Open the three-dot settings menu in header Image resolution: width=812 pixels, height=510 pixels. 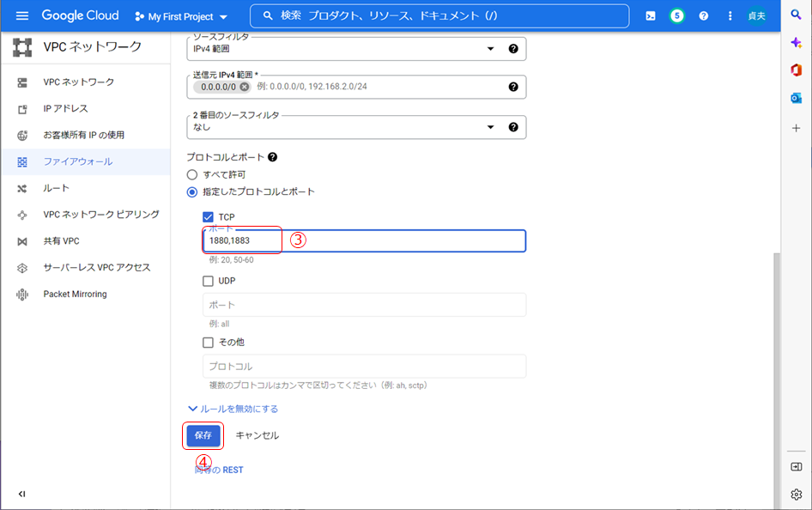[x=730, y=16]
